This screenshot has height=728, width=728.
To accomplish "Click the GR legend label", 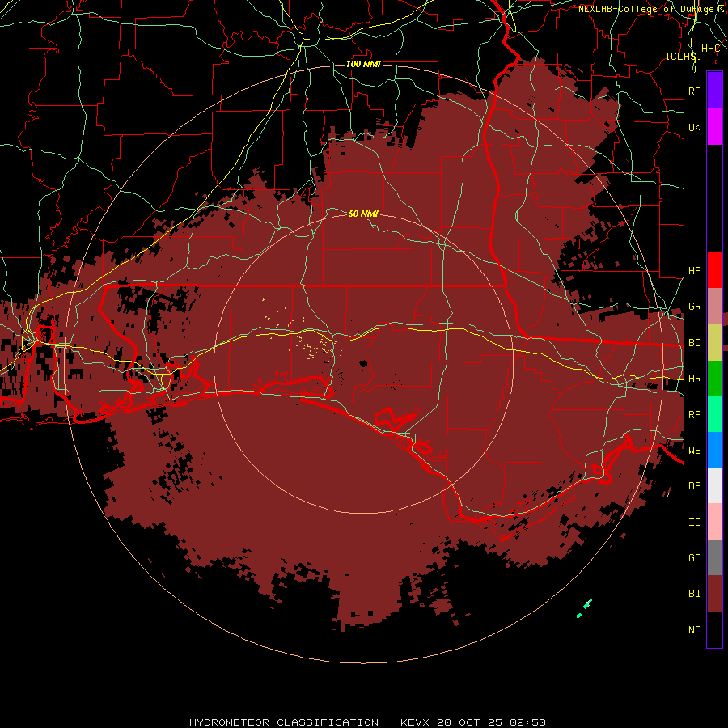I will click(694, 307).
